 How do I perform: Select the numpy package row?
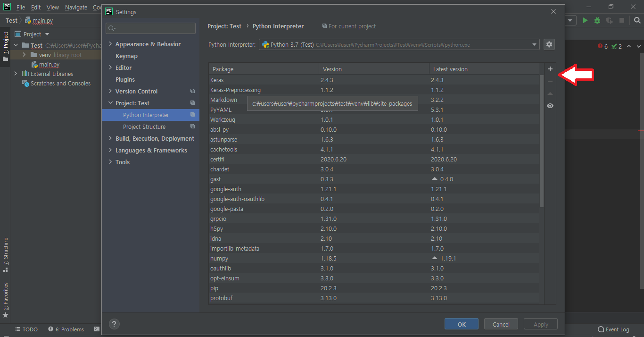coord(375,258)
